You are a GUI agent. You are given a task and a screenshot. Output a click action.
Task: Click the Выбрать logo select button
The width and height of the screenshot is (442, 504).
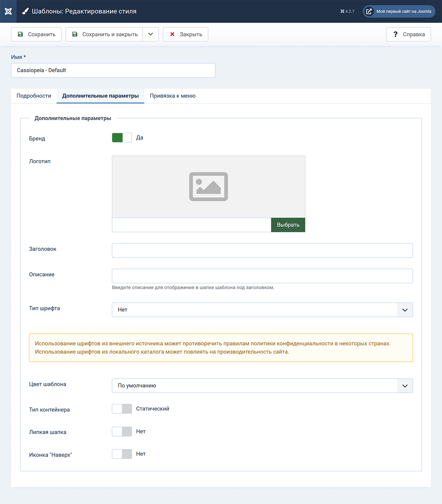coord(288,225)
